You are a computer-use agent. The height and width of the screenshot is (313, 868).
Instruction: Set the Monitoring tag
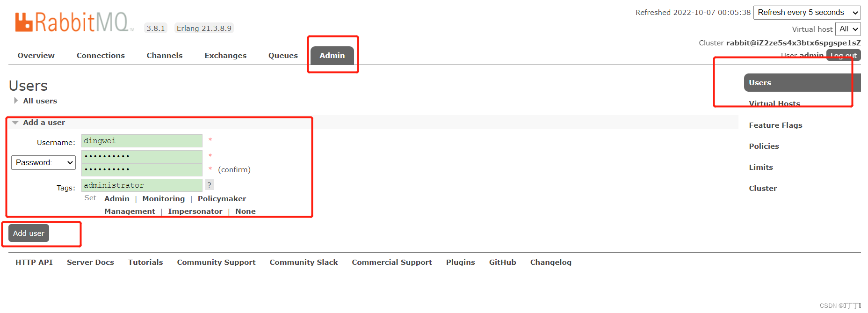pos(164,198)
